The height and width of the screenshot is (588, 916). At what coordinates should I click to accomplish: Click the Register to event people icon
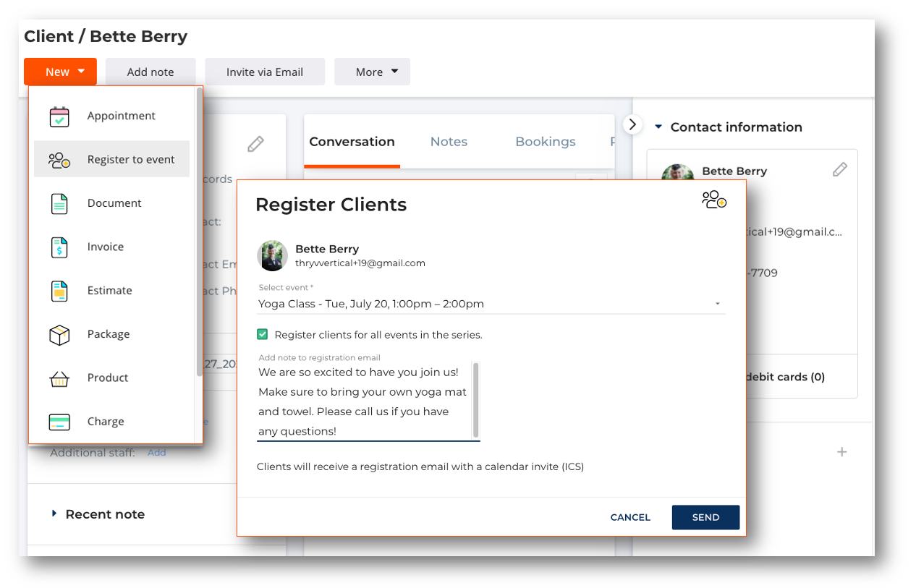59,160
